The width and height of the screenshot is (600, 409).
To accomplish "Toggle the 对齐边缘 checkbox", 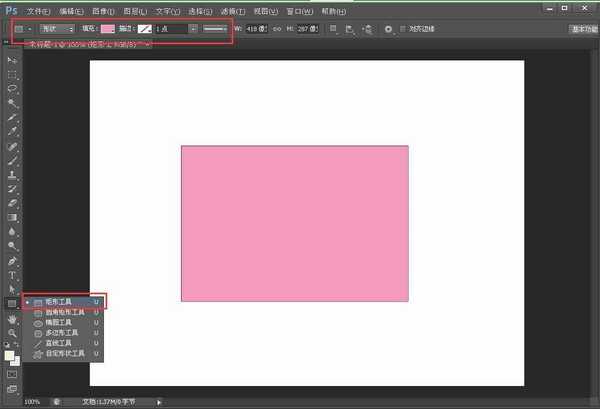I will (x=402, y=29).
